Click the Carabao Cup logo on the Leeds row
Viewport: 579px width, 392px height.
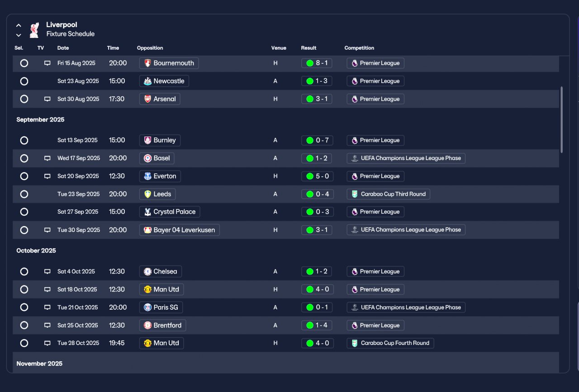pyautogui.click(x=355, y=194)
